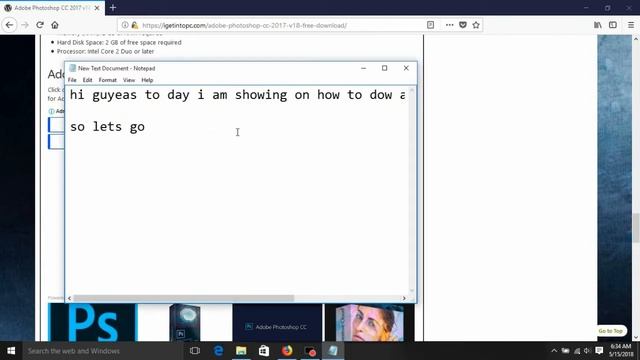640x360 pixels.
Task: Open Firefox Library icon
Action: [598, 25]
